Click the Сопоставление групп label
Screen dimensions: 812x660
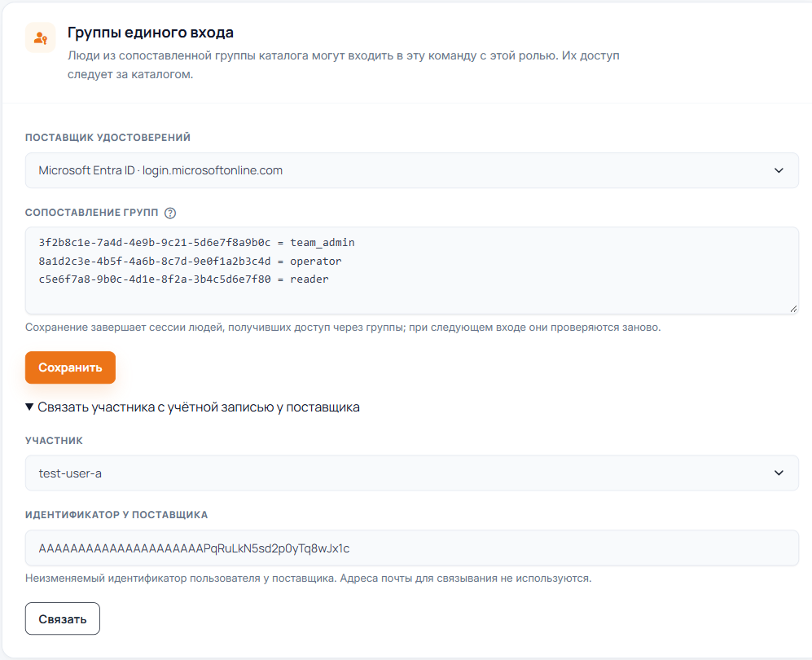pos(92,213)
